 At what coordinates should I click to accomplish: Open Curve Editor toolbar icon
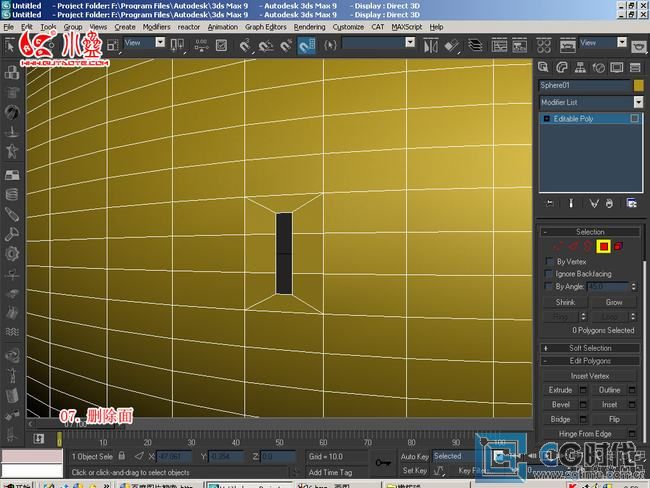pyautogui.click(x=499, y=45)
